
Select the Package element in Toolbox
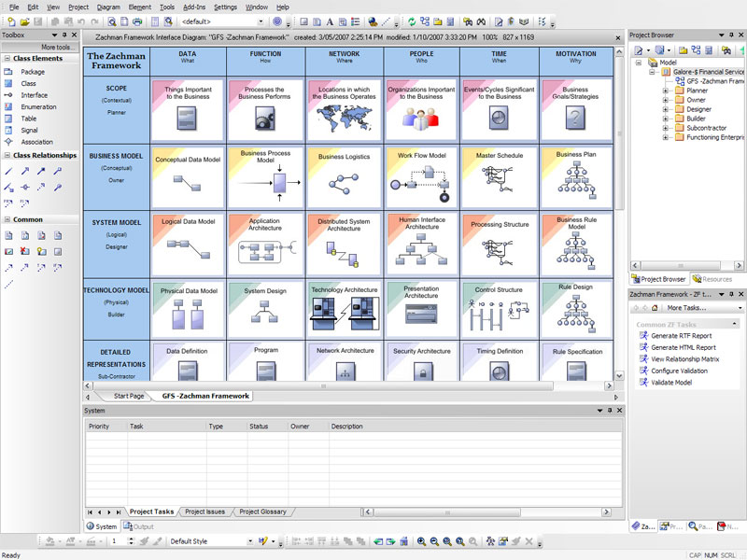click(32, 72)
